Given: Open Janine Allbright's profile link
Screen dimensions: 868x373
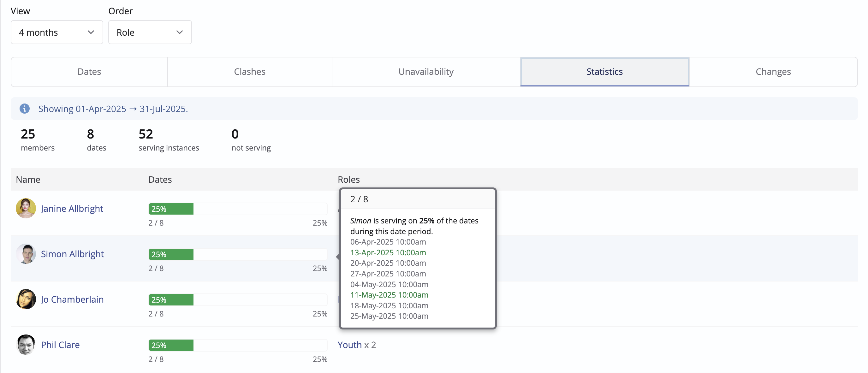Looking at the screenshot, I should tap(72, 209).
